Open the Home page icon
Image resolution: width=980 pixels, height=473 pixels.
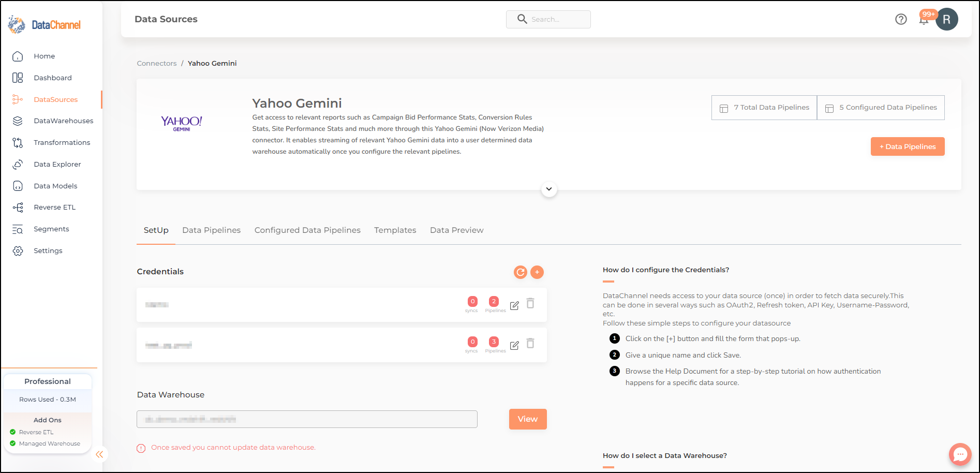click(18, 56)
